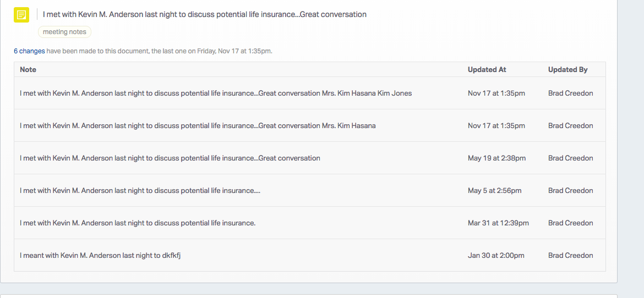
Task: Open the '6 changes' link
Action: pos(29,51)
